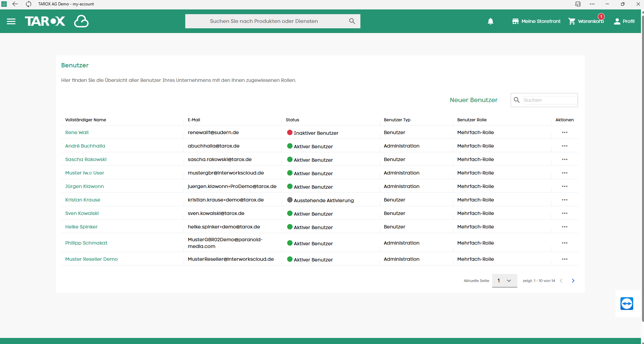644x344 pixels.
Task: Click the red Inaktiver Benutzer status
Action: 313,133
